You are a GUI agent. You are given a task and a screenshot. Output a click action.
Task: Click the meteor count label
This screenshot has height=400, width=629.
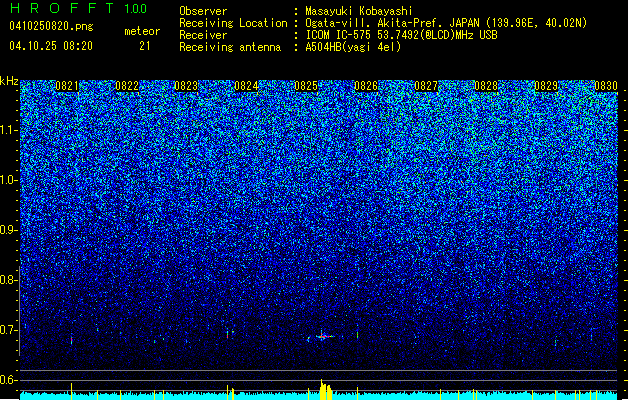click(x=142, y=31)
